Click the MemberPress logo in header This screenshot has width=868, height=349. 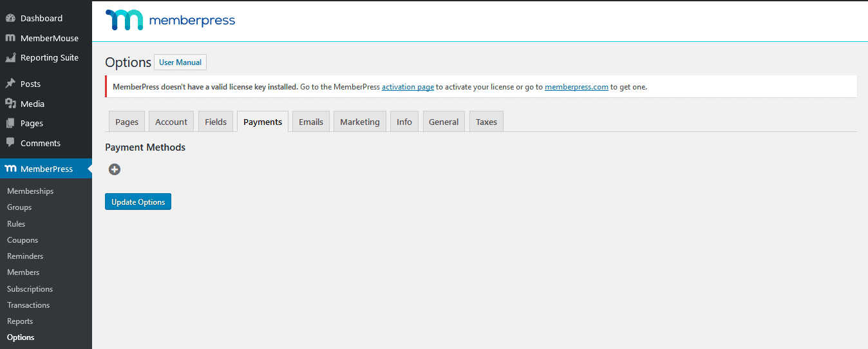pyautogui.click(x=171, y=21)
